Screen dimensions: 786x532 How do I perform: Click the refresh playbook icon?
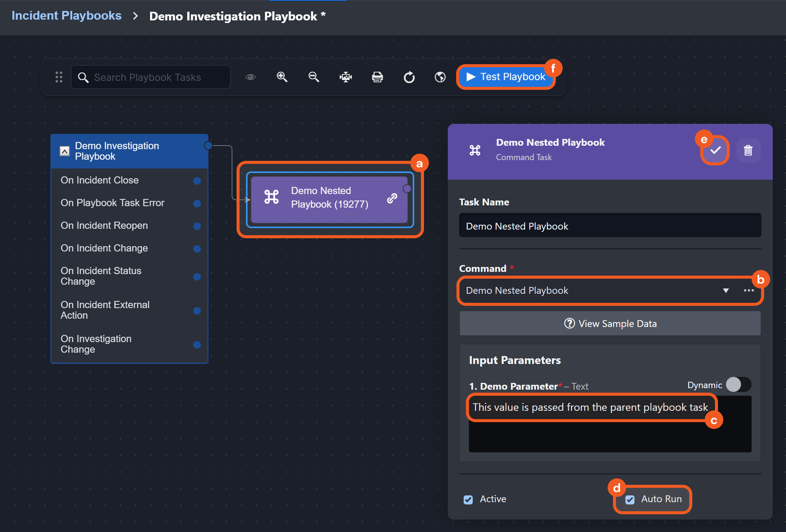click(409, 77)
